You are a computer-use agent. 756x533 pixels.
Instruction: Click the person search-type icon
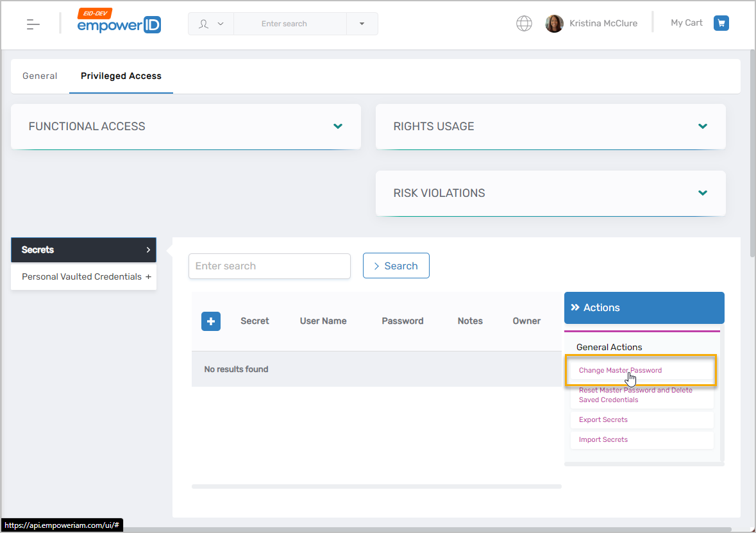tap(205, 24)
